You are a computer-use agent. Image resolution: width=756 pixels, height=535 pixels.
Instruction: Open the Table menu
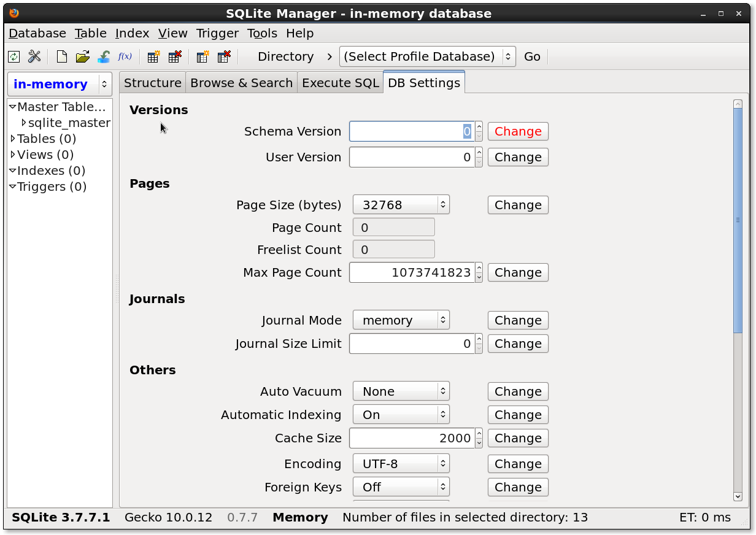point(91,33)
